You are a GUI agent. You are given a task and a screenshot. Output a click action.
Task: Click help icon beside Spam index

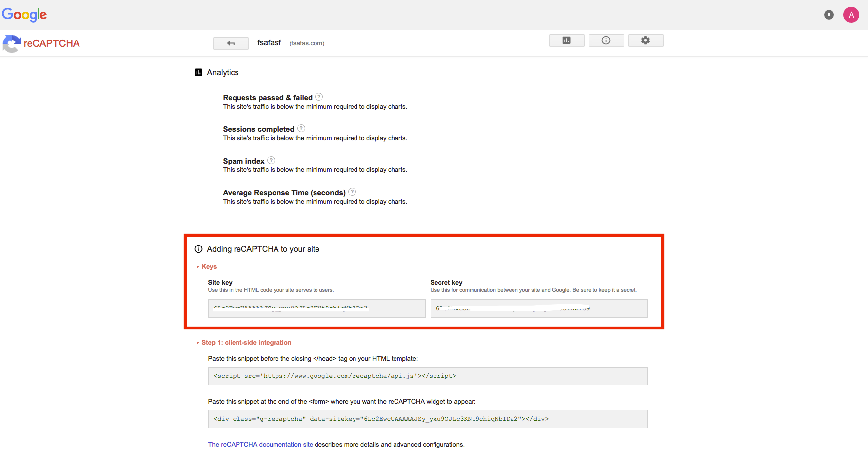[x=271, y=160]
